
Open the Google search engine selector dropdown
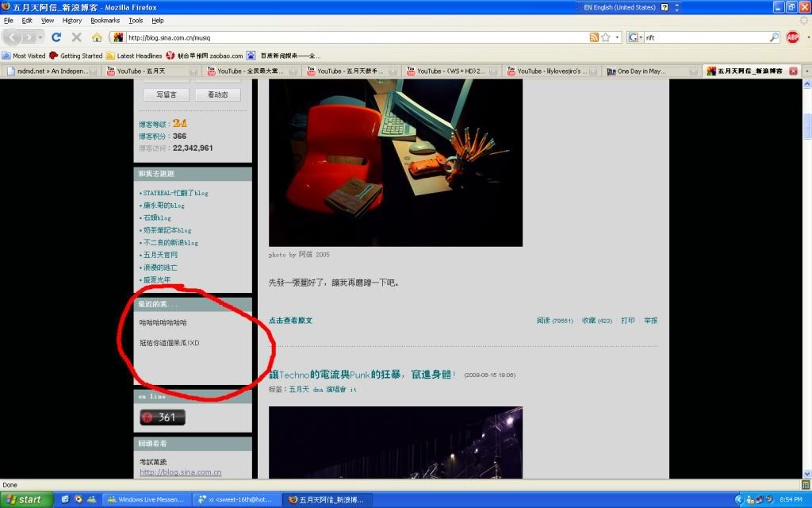(x=635, y=37)
